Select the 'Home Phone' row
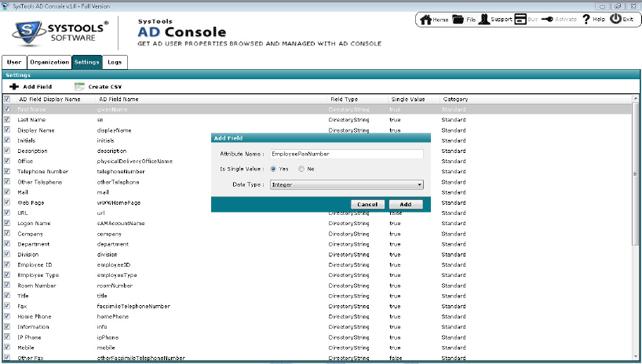The image size is (642, 364). coord(317,317)
